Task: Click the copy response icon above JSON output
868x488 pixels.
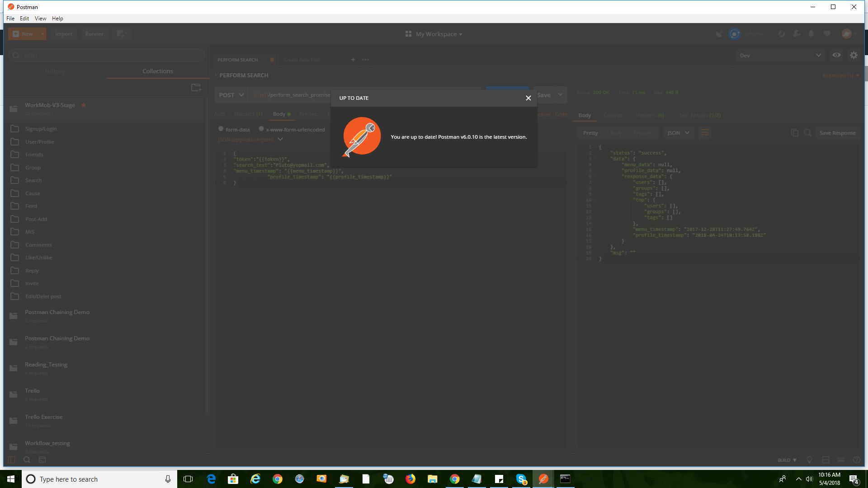Action: pyautogui.click(x=795, y=132)
